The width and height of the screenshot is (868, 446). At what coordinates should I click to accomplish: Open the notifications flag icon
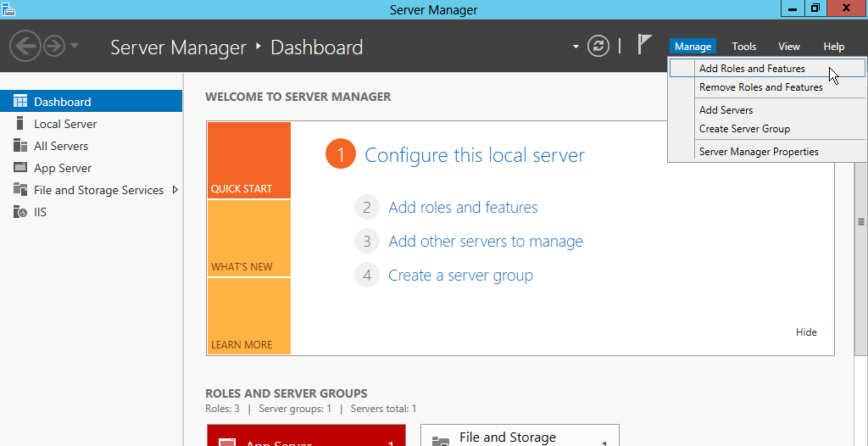(x=644, y=44)
